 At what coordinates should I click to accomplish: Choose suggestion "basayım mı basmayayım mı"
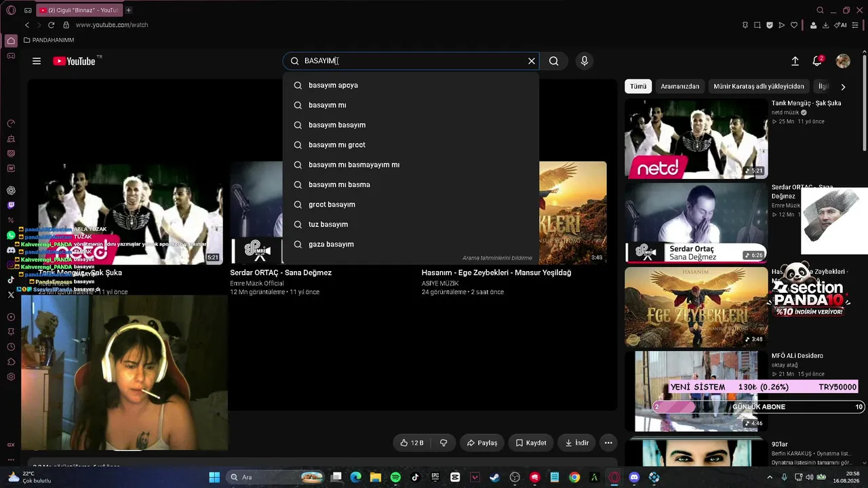coord(411,165)
